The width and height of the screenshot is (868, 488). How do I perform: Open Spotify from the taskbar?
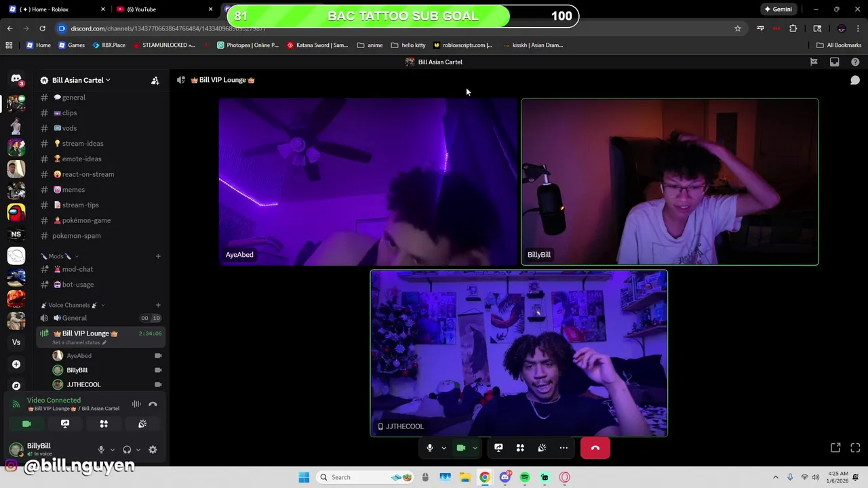point(525,477)
